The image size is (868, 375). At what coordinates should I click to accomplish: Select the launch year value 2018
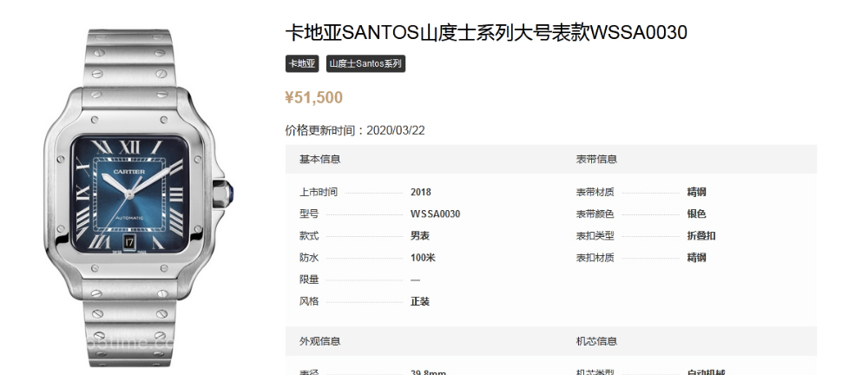(421, 192)
